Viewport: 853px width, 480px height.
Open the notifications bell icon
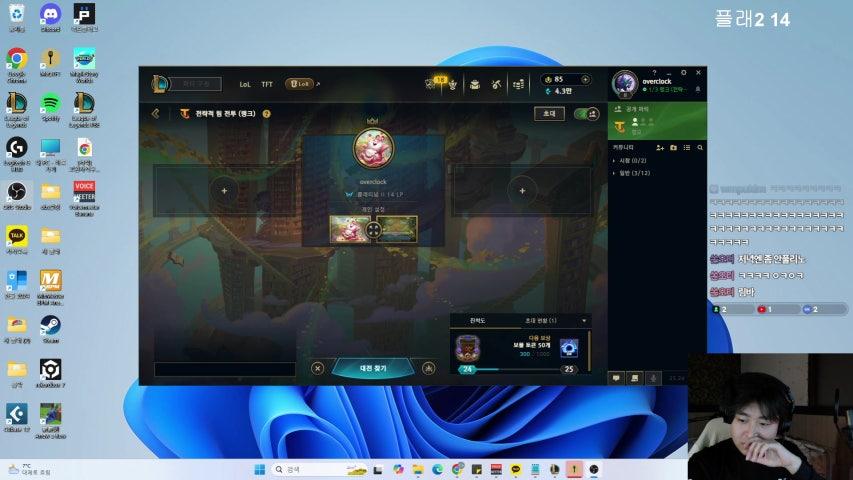(698, 89)
